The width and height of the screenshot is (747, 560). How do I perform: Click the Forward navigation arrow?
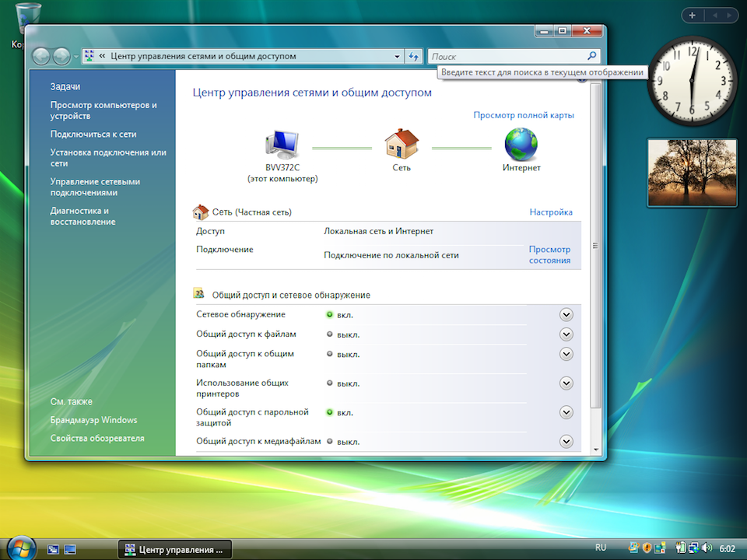[61, 57]
